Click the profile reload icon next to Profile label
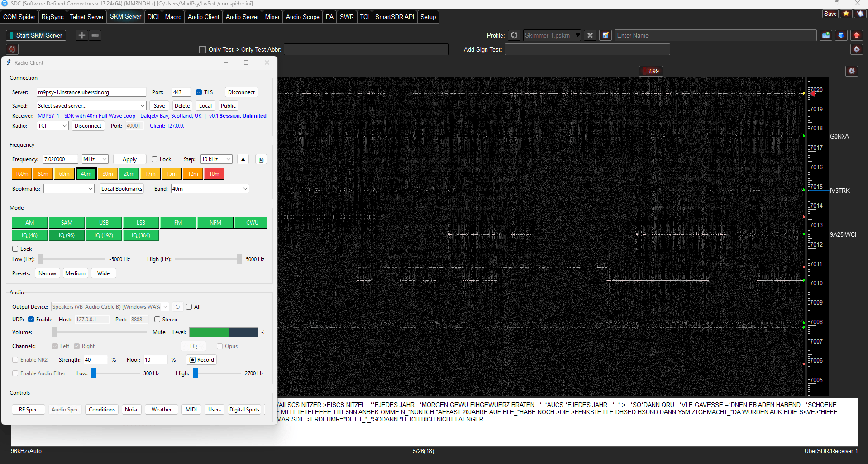 click(514, 35)
